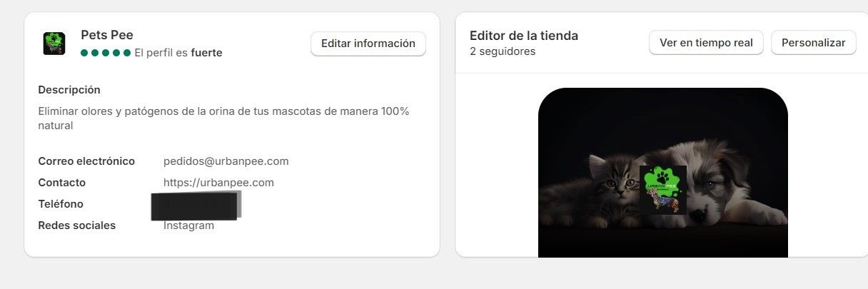Open the Instagram social link
The height and width of the screenshot is (289, 868).
188,225
